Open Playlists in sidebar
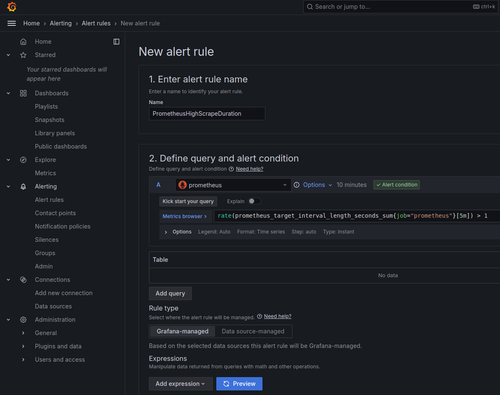 tap(46, 107)
